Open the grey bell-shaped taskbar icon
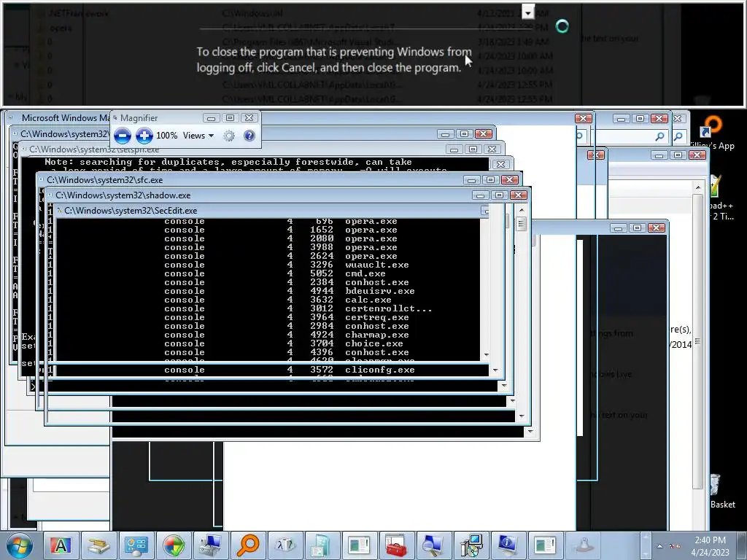The height and width of the screenshot is (560, 747). point(583,545)
